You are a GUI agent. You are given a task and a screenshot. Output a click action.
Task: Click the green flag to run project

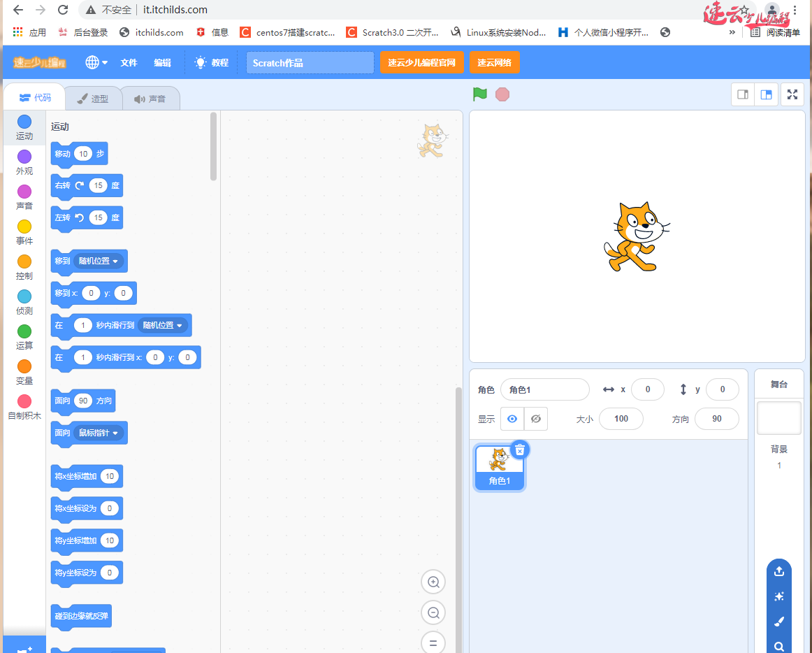[x=480, y=94]
